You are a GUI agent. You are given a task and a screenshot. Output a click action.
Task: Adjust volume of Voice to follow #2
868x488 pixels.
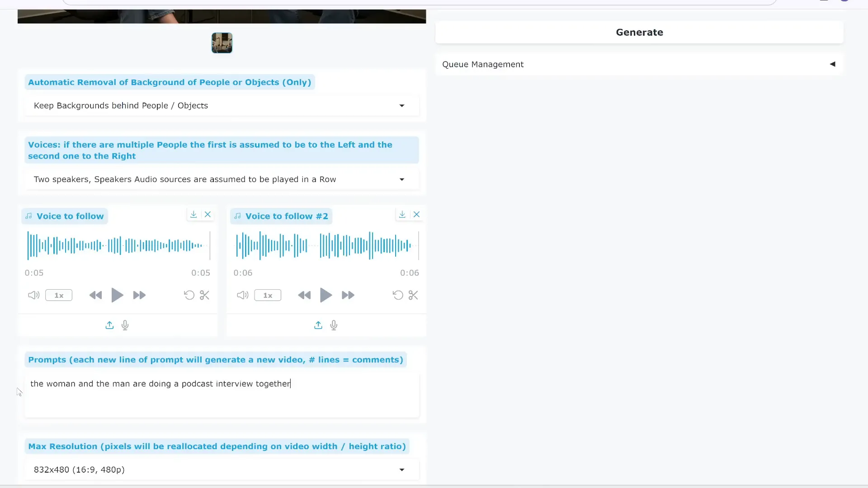click(243, 296)
